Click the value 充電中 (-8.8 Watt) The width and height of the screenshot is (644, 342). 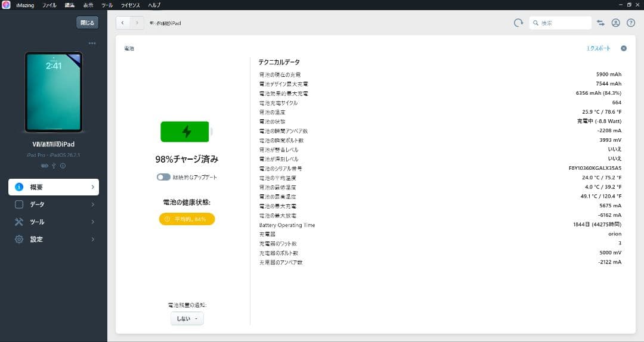pos(599,121)
